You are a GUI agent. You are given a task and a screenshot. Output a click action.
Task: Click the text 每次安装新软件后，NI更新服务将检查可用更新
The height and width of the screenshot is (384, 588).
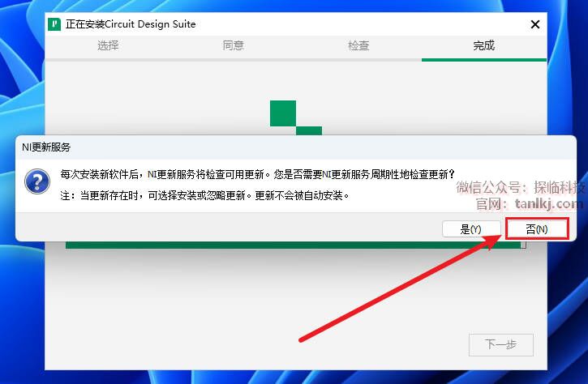click(x=162, y=174)
